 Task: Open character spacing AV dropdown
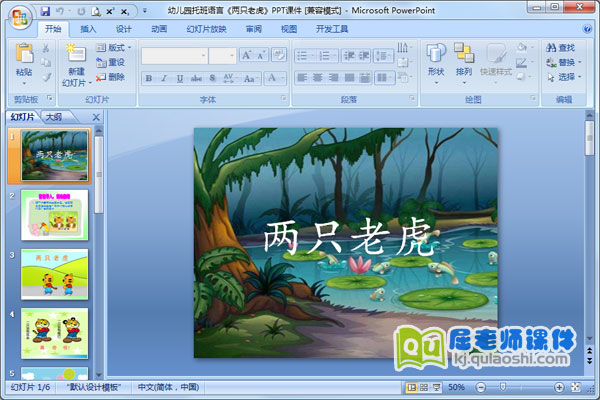tap(230, 78)
